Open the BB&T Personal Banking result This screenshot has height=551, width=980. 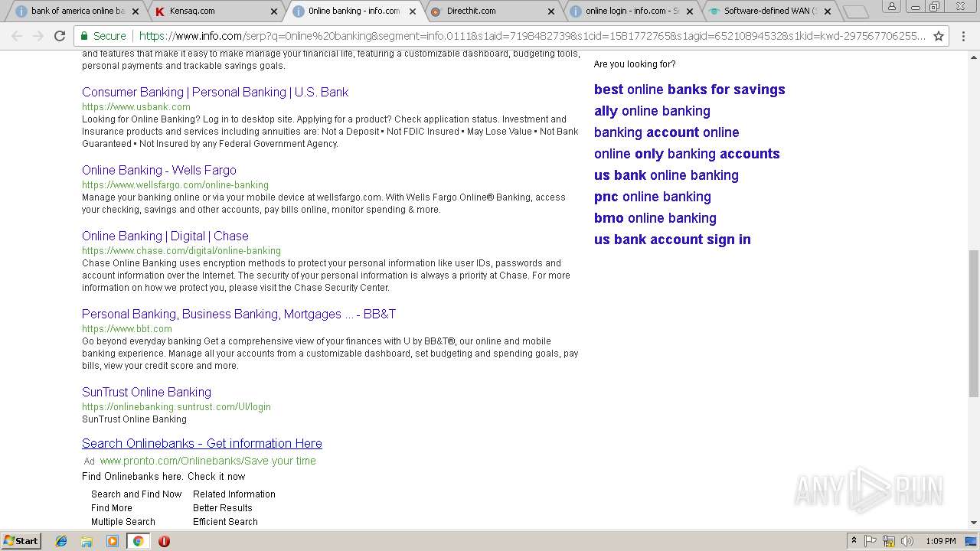pos(239,314)
